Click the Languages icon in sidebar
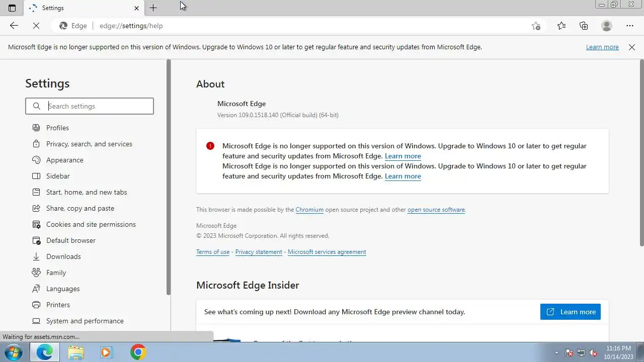The width and height of the screenshot is (644, 362). point(36,289)
